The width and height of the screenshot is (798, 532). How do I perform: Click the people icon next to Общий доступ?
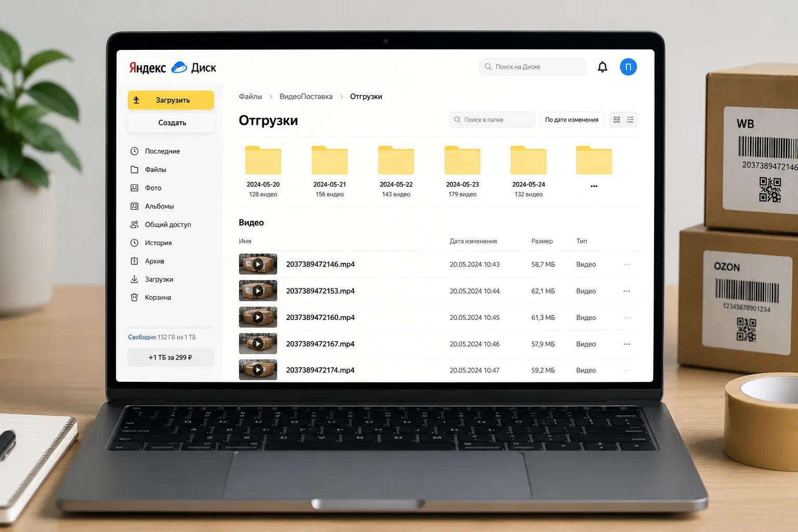[134, 224]
